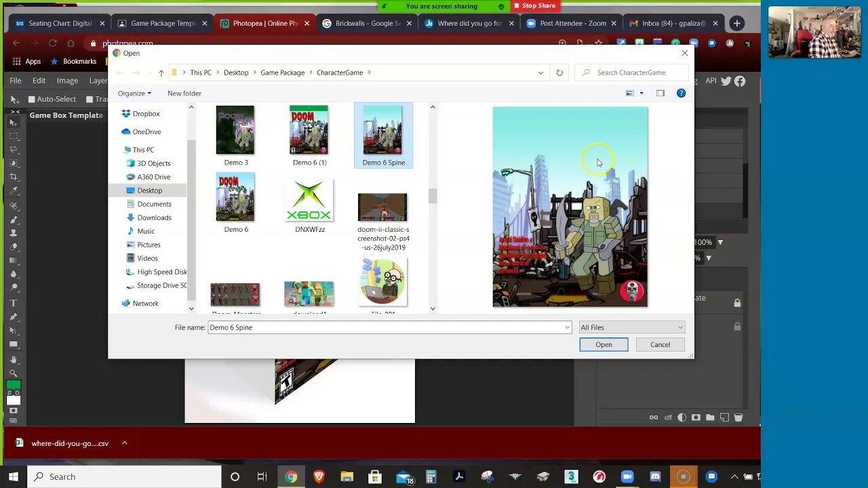The height and width of the screenshot is (488, 868).
Task: Open Photopea Facebook link
Action: [740, 81]
